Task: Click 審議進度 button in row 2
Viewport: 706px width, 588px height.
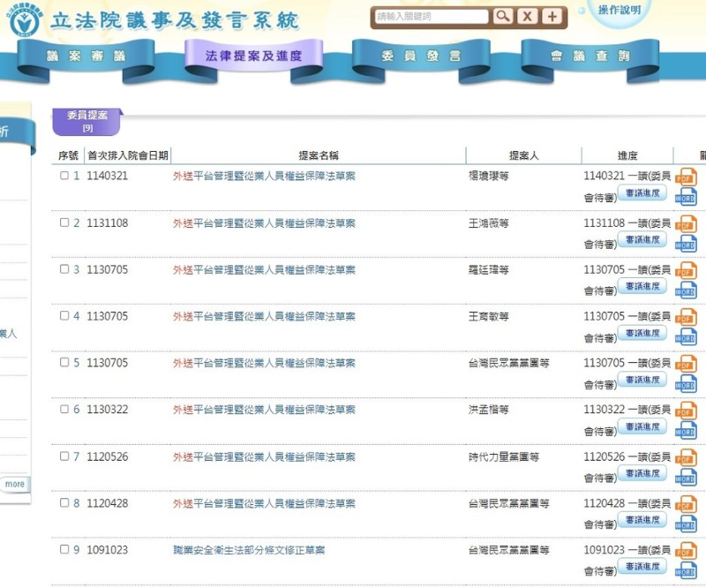Action: [642, 240]
